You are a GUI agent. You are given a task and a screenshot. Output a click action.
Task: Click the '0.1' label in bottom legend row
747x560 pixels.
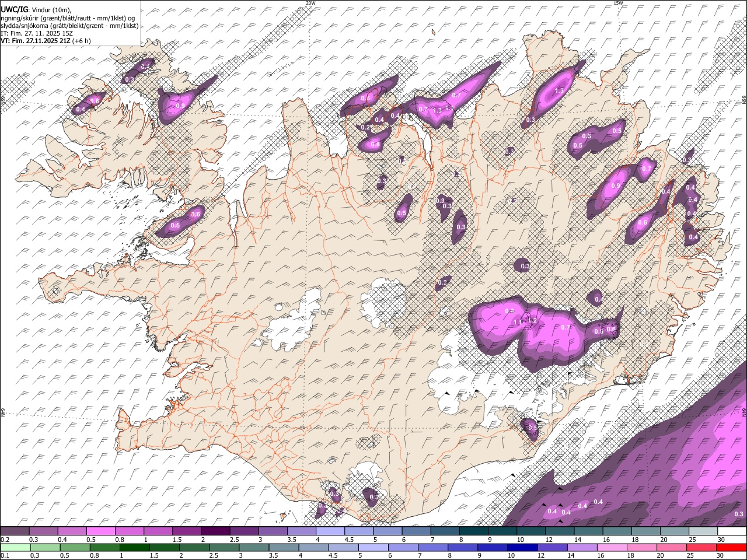[x=5, y=555]
